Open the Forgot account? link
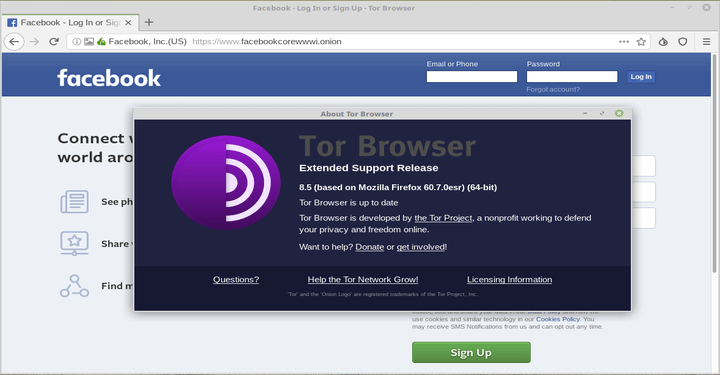Image resolution: width=720 pixels, height=375 pixels. pyautogui.click(x=553, y=90)
